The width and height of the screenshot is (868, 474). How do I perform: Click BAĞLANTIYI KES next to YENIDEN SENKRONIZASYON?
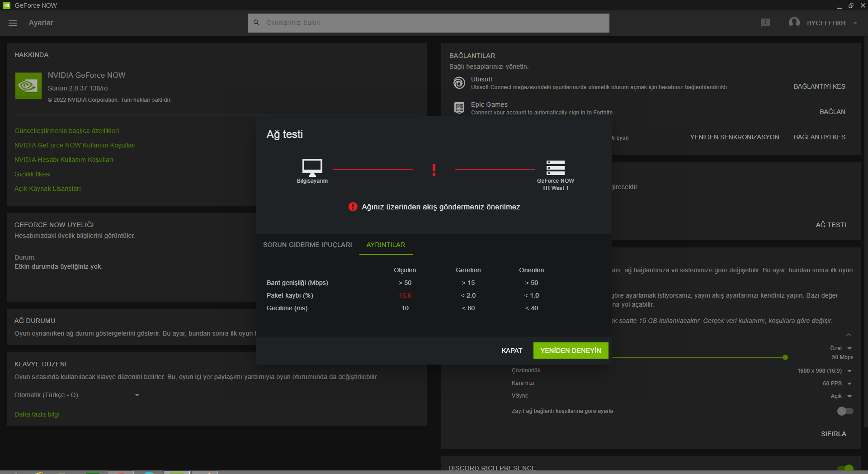click(x=819, y=137)
